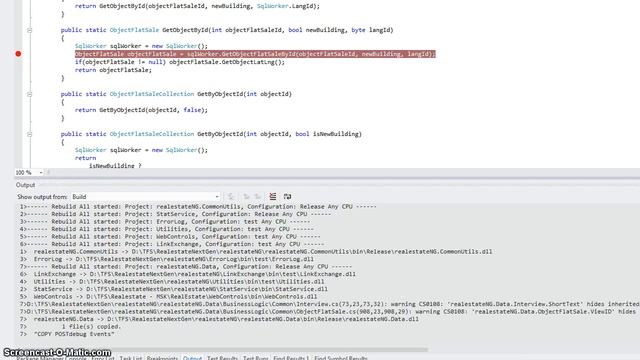Screen dimensions: 640x360
Task: Open the Breakpoints tab
Action: [x=162, y=358]
